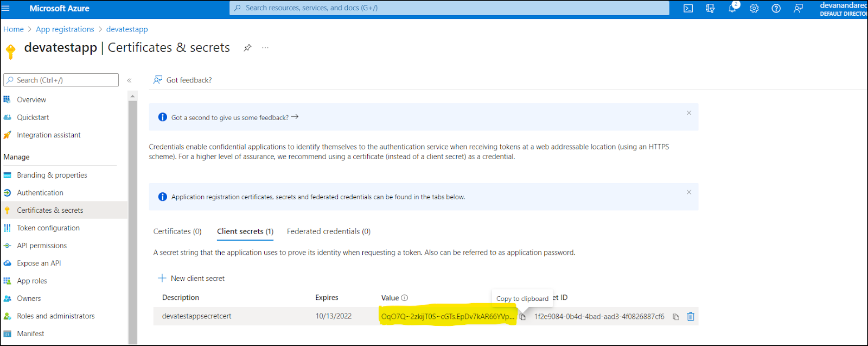The height and width of the screenshot is (346, 868).
Task: Collapse the left menu with double chevron
Action: (x=129, y=80)
